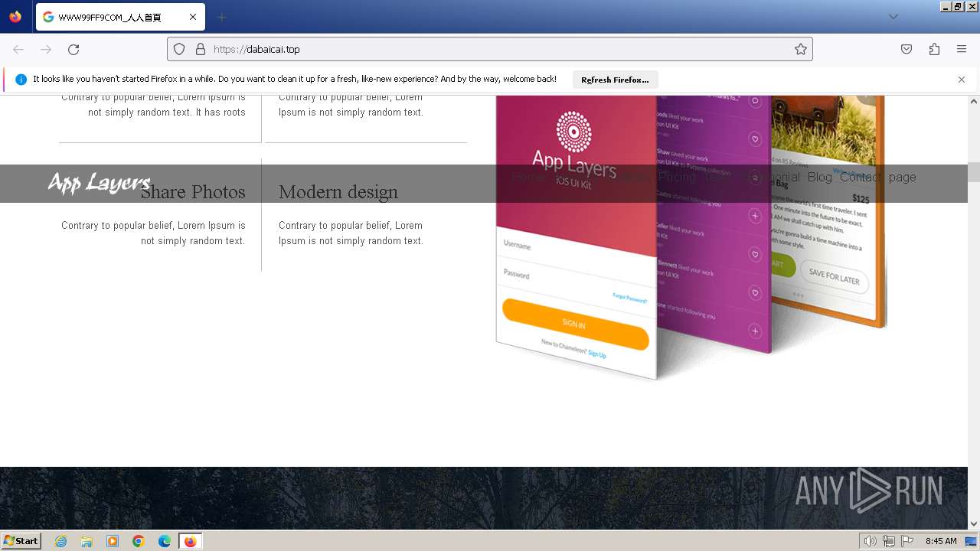Image resolution: width=980 pixels, height=551 pixels.
Task: Switch to Firefox taskbar button
Action: pos(190,541)
